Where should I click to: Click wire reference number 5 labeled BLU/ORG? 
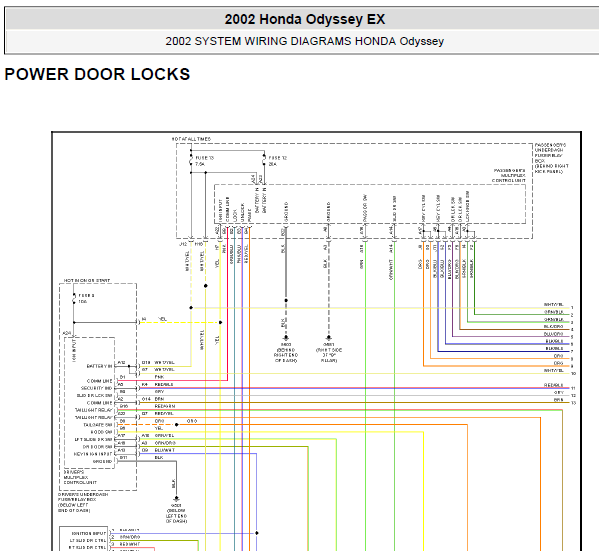click(x=572, y=337)
